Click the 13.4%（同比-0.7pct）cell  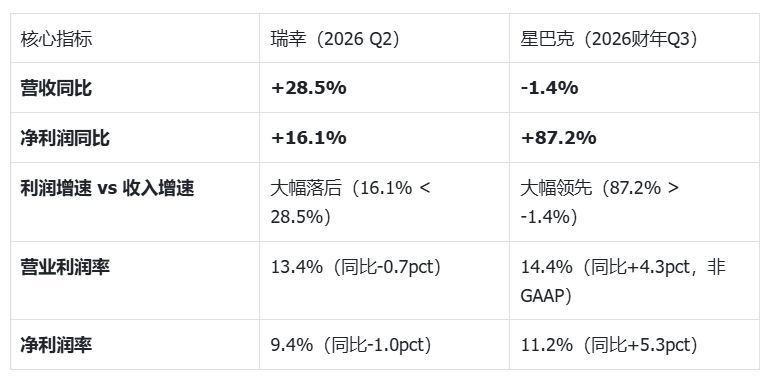385,280
